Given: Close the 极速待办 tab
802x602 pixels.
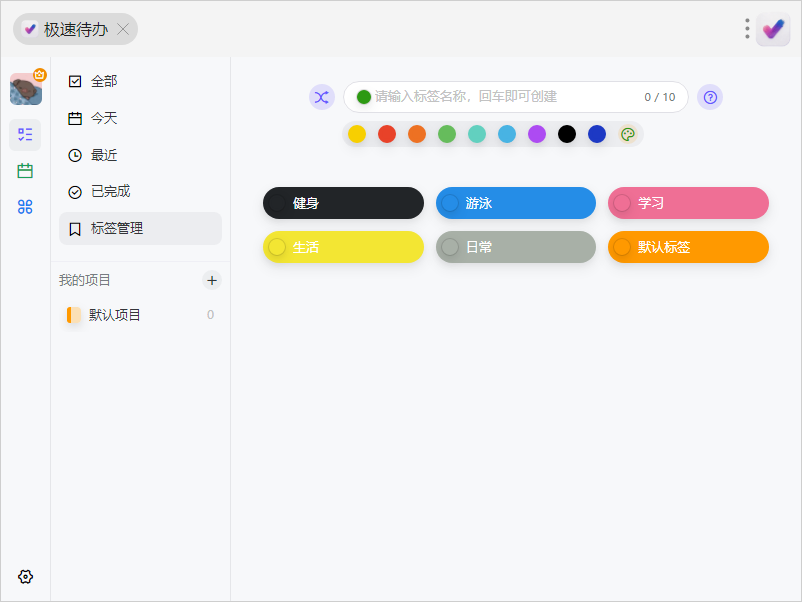Looking at the screenshot, I should pos(123,29).
